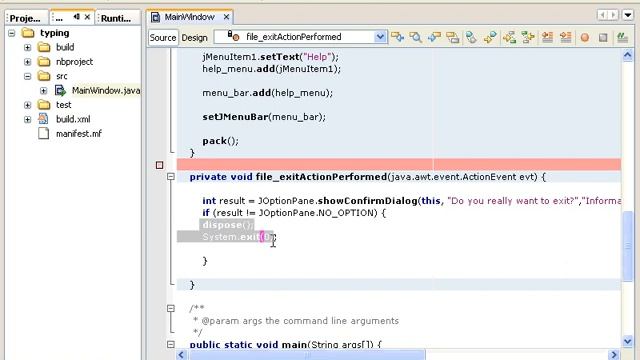The image size is (640, 360).
Task: Close the middle tab in the left panel
Action: click(x=87, y=17)
